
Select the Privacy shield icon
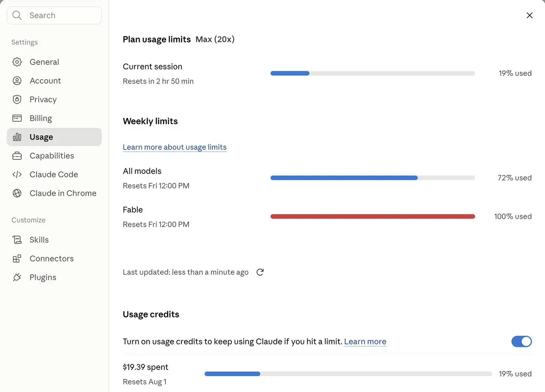click(17, 99)
